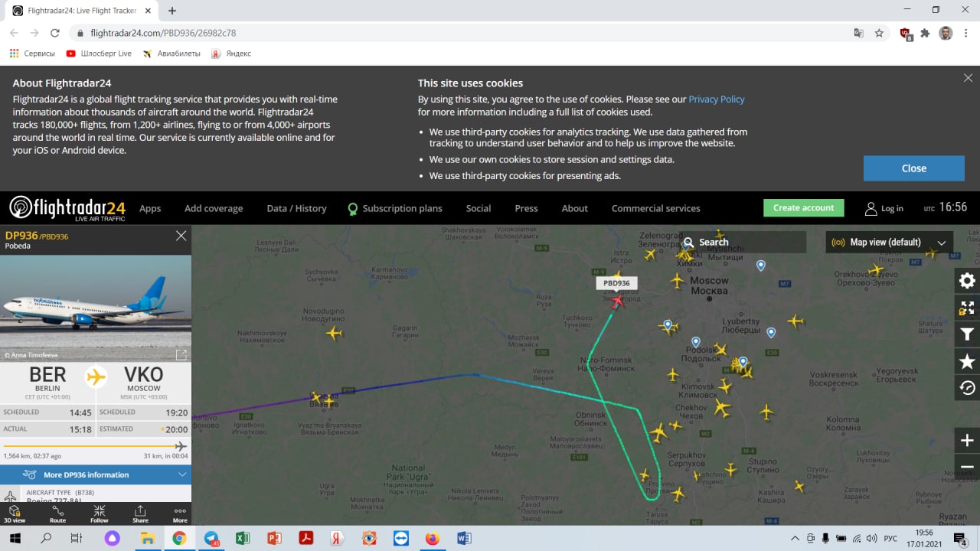Click the map Search field
Viewport: 980px width, 551px height.
click(x=743, y=242)
